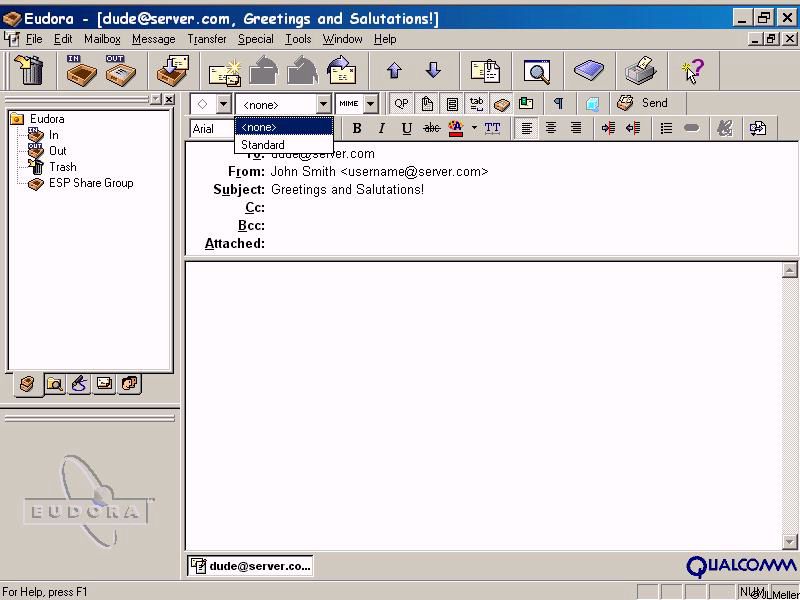Toggle Text as Attachment icon
Image resolution: width=800 pixels, height=600 pixels.
[x=427, y=104]
